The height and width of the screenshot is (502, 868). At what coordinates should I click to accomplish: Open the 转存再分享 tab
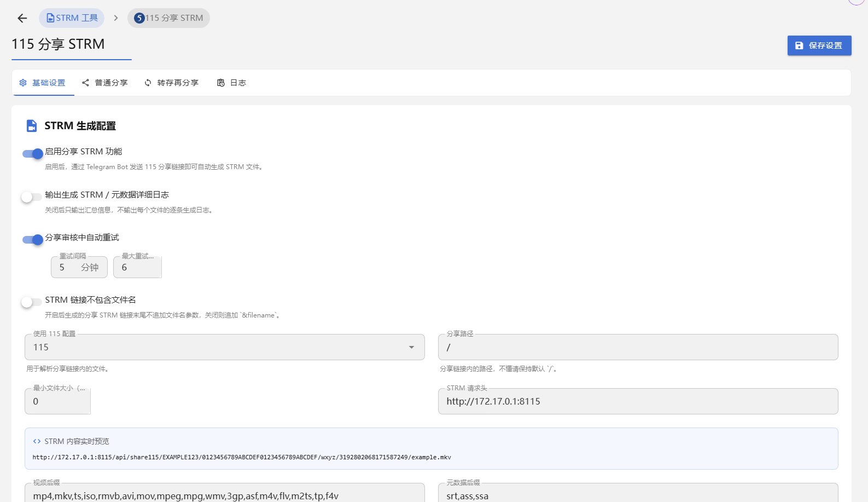point(171,83)
